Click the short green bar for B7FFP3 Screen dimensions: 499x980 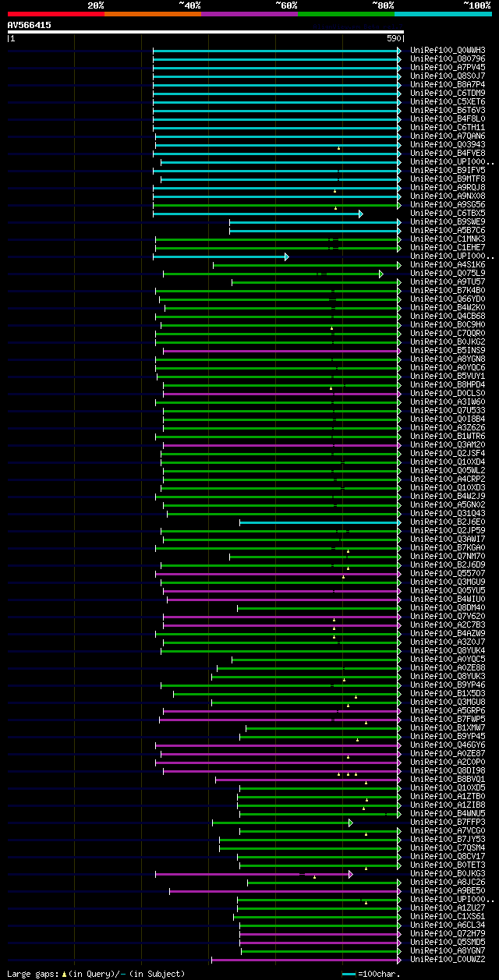282,823
